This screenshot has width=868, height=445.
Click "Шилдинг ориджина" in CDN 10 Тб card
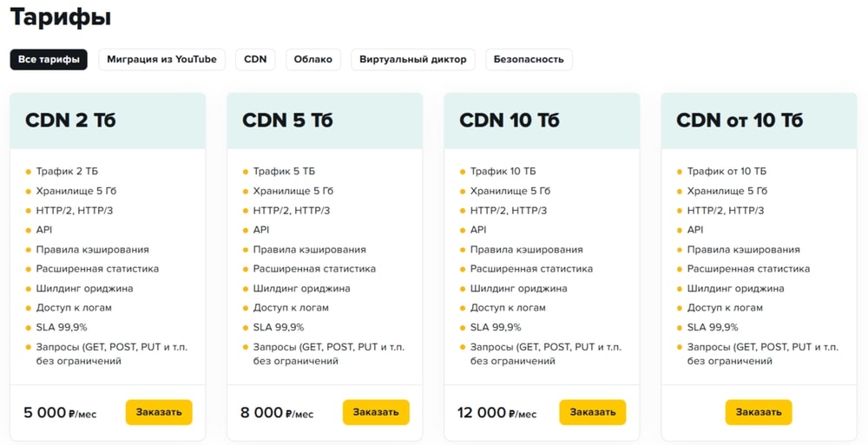(x=519, y=288)
